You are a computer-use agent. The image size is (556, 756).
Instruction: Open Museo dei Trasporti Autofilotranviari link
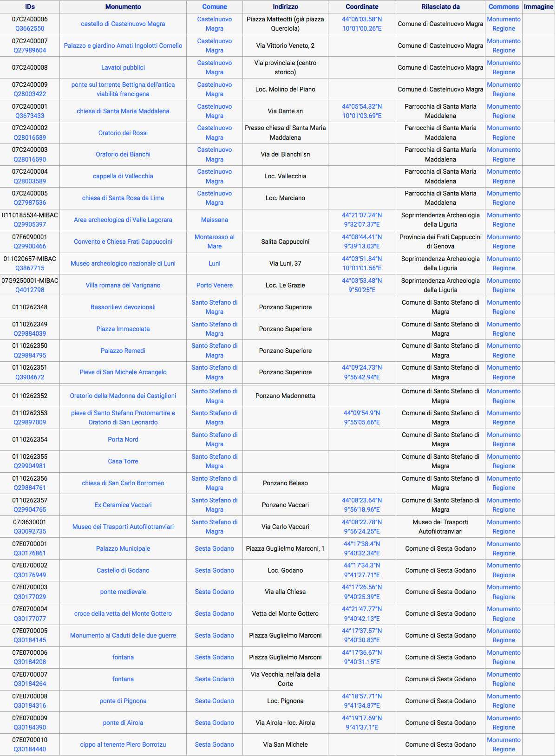123,527
